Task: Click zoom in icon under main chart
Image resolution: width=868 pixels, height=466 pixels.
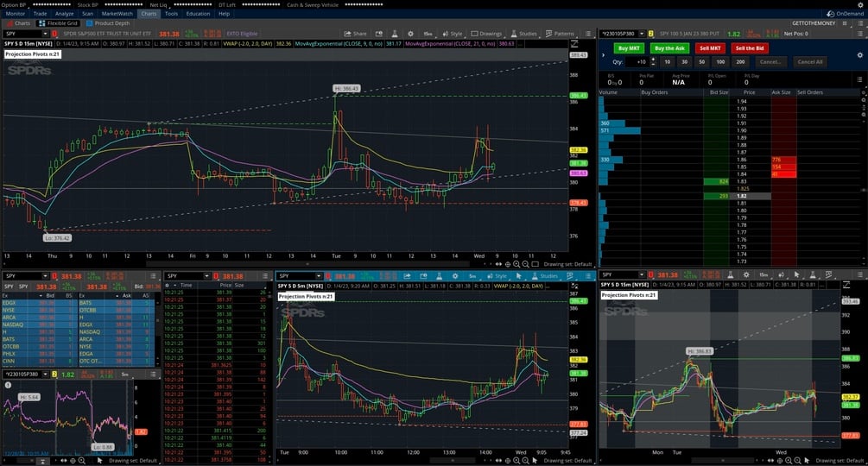Action: point(516,264)
